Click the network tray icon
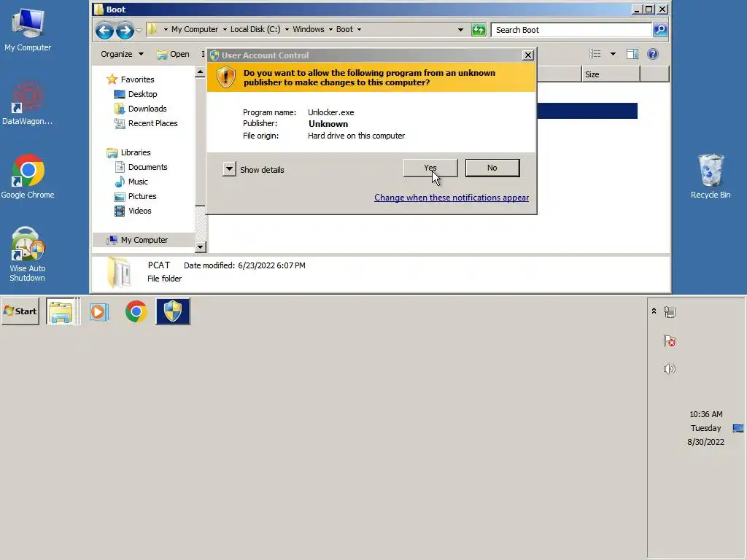 [670, 312]
